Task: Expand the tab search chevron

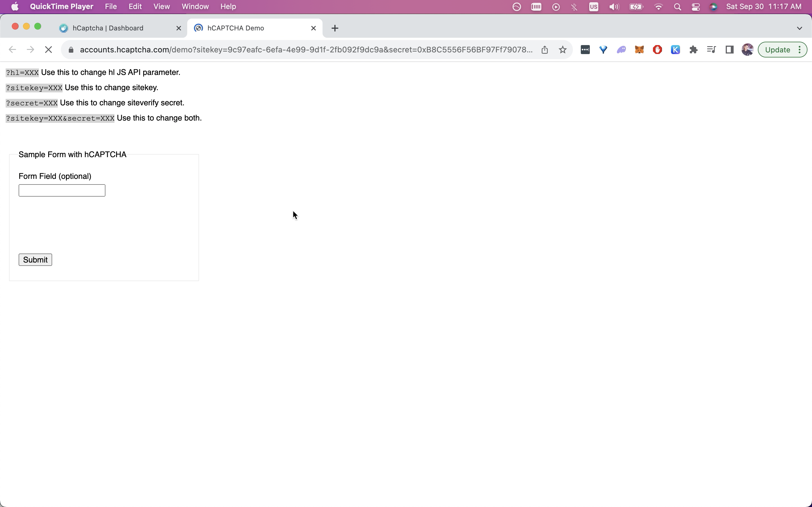Action: point(799,28)
